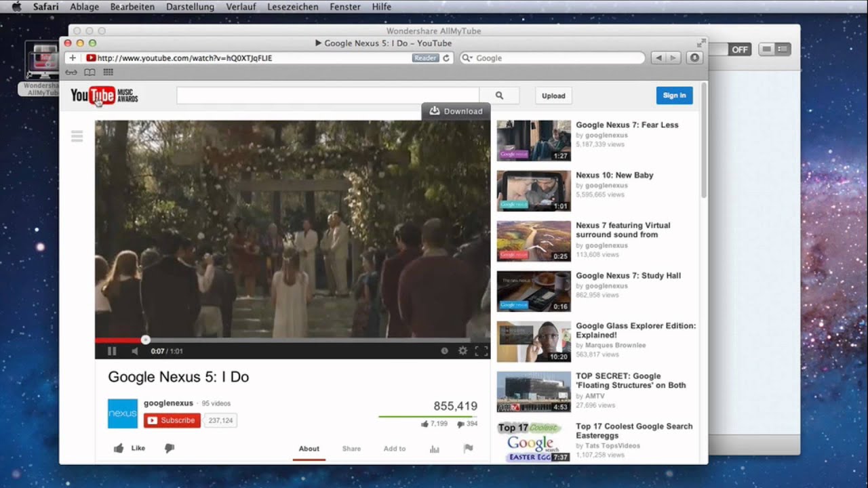Enter fullscreen with the player fullscreen icon
The image size is (868, 488).
[x=481, y=351]
